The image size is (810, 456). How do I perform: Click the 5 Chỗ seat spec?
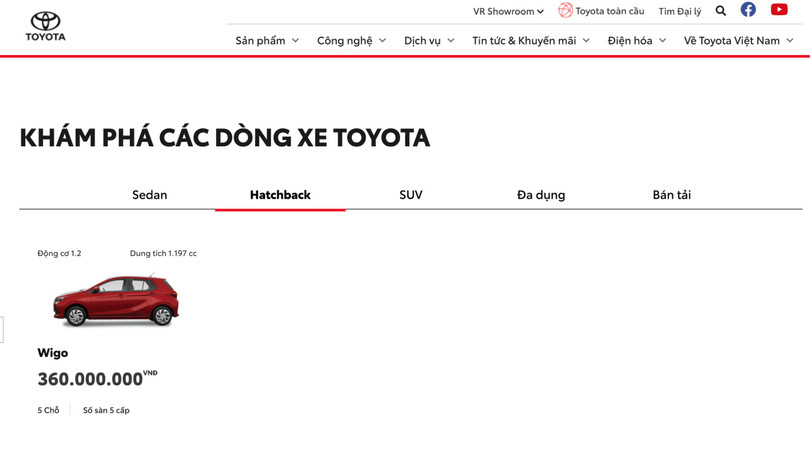point(49,410)
